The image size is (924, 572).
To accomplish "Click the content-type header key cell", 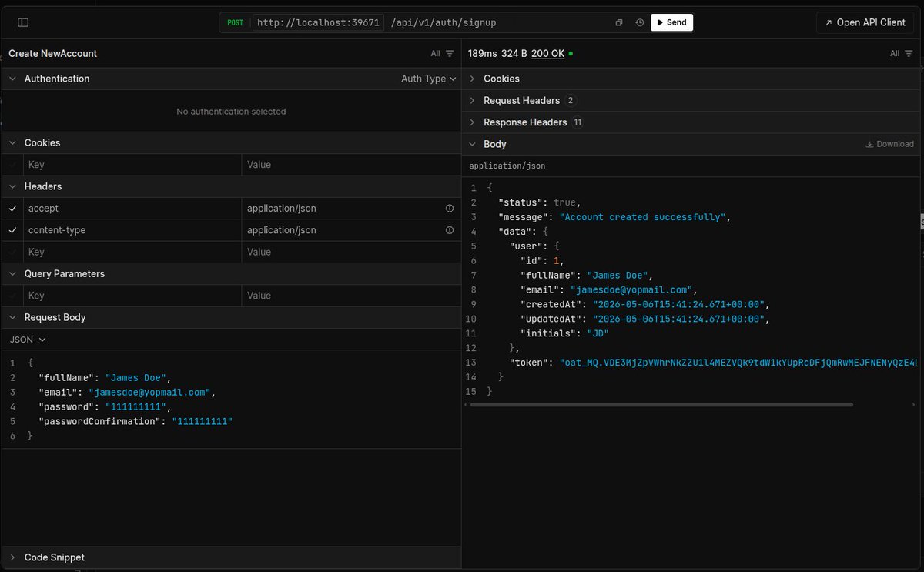I will point(132,230).
